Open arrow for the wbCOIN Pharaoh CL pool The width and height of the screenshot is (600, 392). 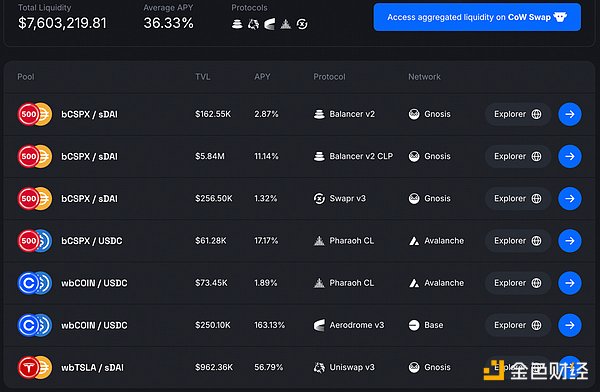tap(570, 283)
